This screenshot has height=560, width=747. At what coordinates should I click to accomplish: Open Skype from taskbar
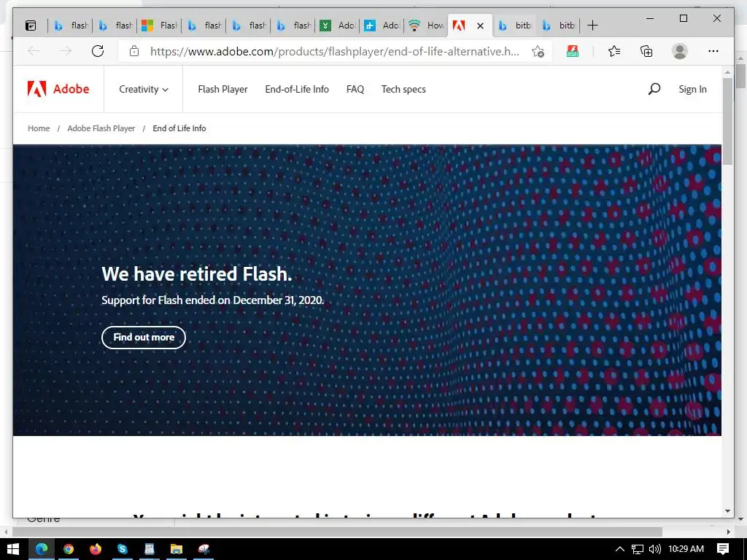pos(123,549)
